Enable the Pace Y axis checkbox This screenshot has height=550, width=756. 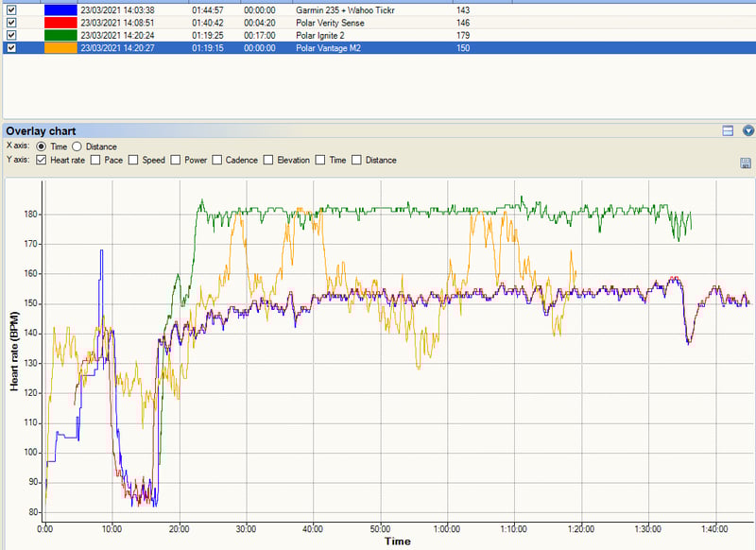tap(94, 160)
